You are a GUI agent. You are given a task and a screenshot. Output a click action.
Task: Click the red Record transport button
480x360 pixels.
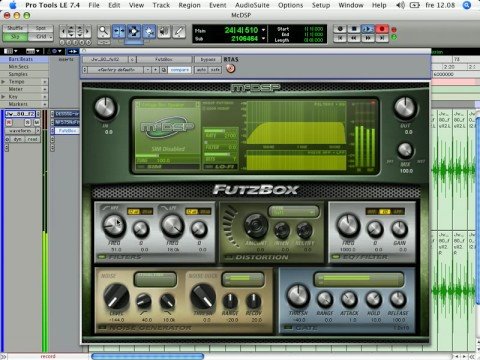[x=382, y=29]
